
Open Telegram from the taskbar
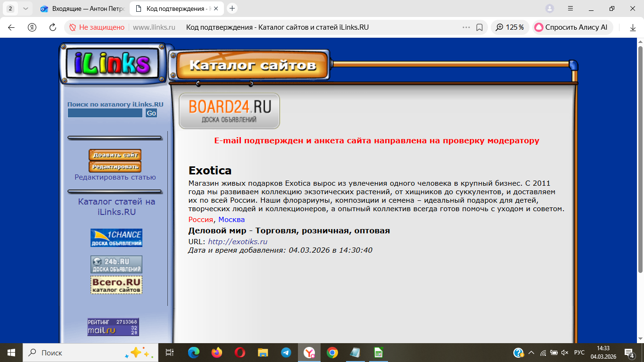[x=286, y=353]
